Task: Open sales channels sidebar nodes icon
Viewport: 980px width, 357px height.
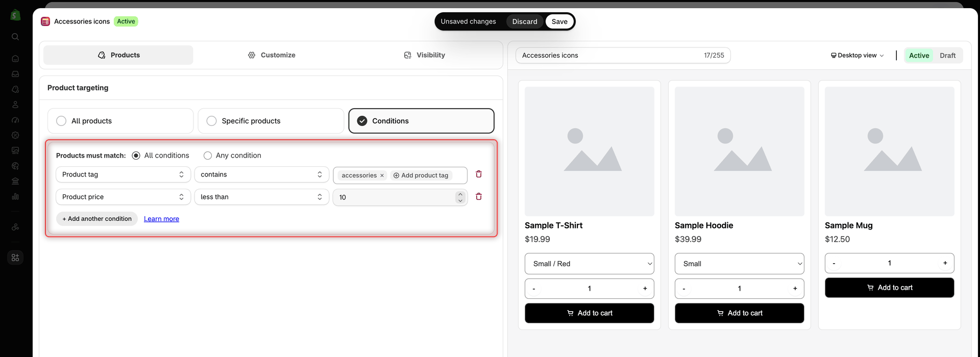Action: click(x=15, y=227)
